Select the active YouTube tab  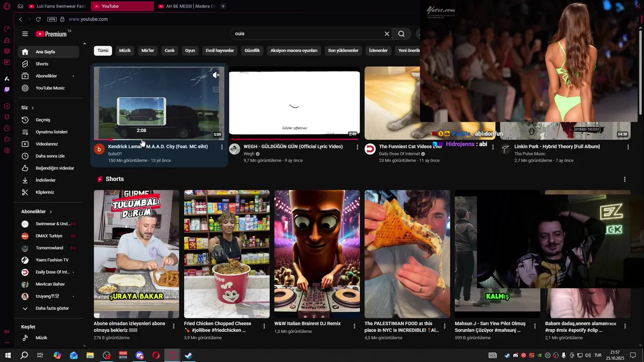[123, 6]
